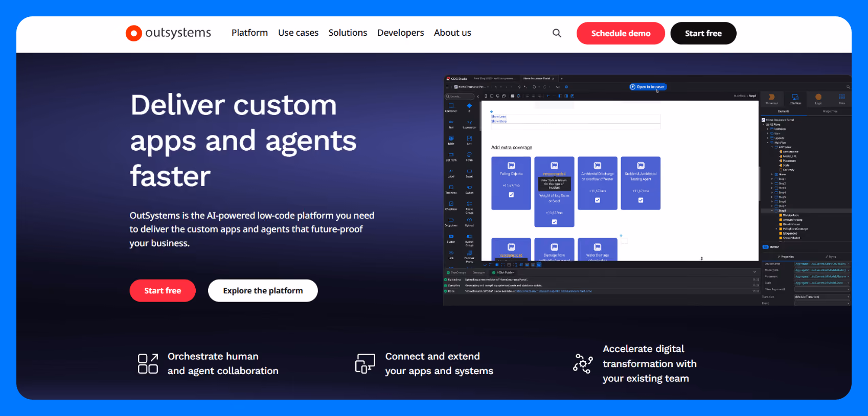Select the Radio Group widget icon
This screenshot has width=868, height=416.
[469, 204]
